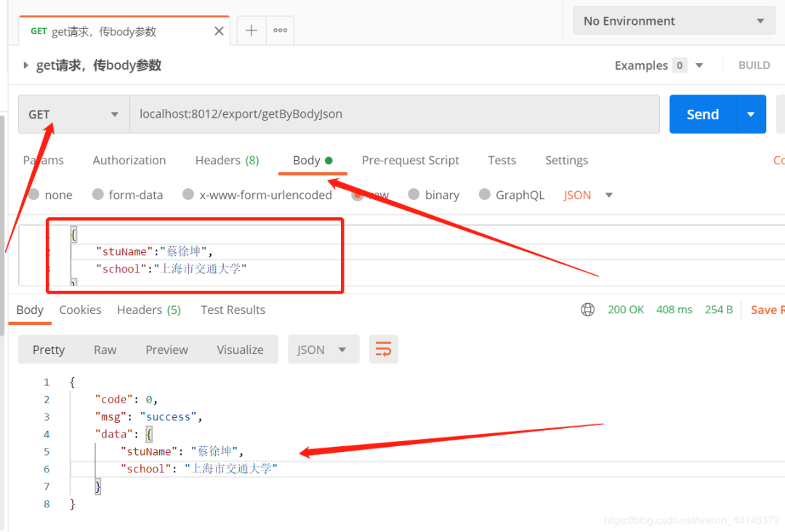785x532 pixels.
Task: Open the No Environment dropdown
Action: click(674, 21)
